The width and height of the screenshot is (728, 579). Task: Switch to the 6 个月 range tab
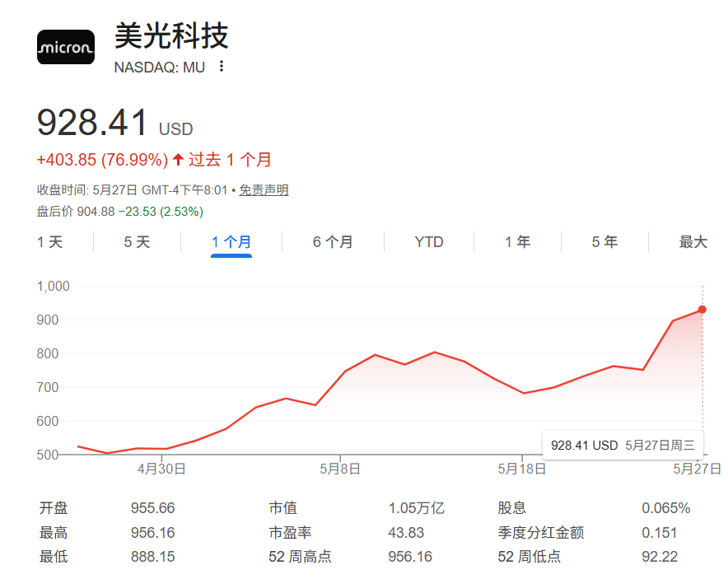333,242
